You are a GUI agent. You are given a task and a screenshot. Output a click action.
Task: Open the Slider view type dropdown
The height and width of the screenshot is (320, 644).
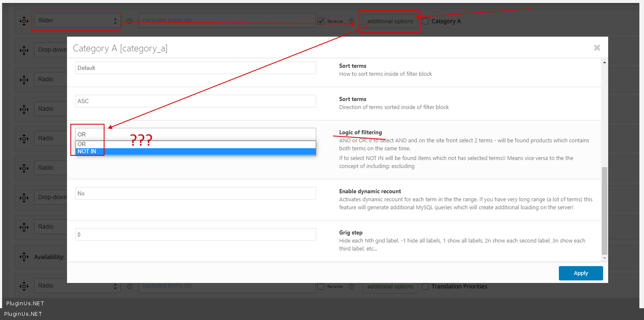point(77,21)
